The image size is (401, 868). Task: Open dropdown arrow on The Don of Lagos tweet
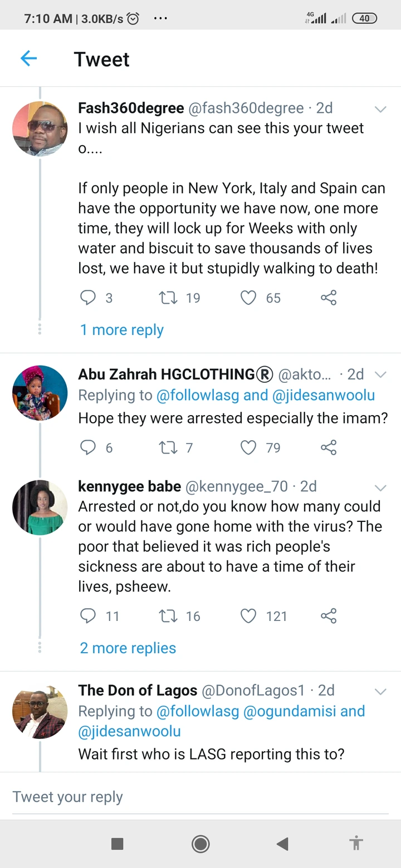pos(380,692)
